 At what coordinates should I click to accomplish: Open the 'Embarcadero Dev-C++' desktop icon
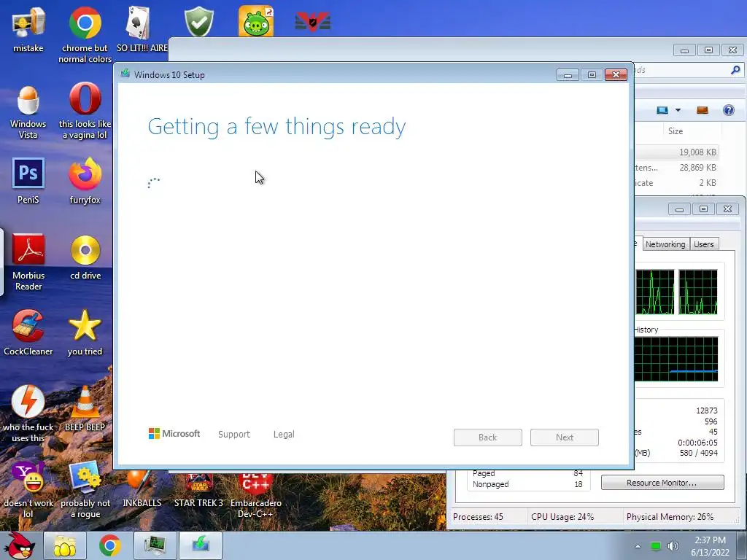click(256, 495)
